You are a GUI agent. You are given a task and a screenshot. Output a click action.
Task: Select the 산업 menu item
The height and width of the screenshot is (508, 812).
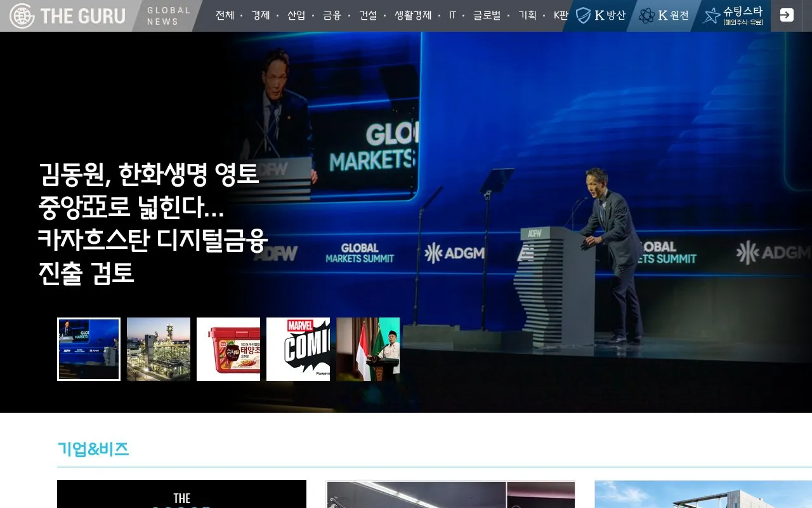click(x=296, y=15)
